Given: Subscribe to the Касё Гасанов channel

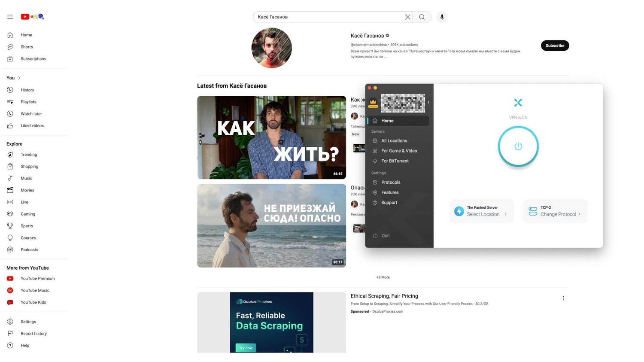Looking at the screenshot, I should point(555,46).
